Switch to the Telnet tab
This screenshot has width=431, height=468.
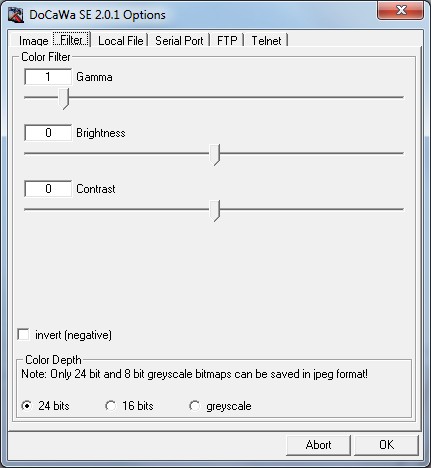(x=266, y=41)
